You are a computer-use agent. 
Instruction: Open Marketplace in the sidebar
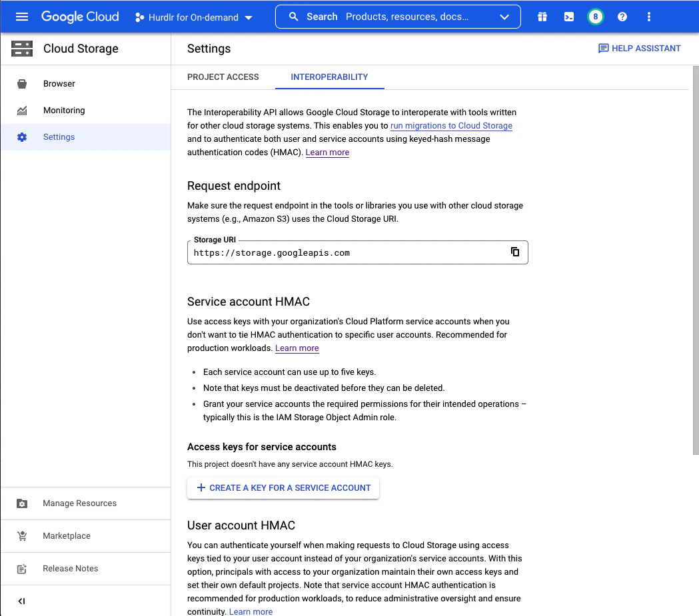[85, 536]
